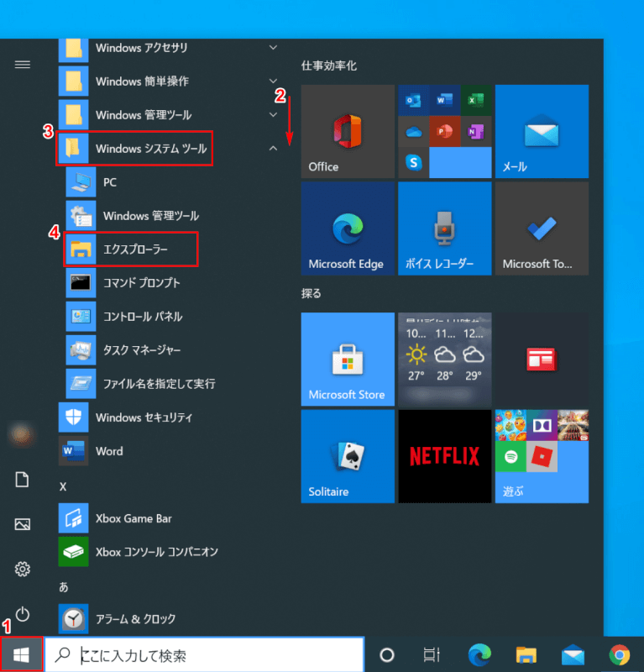Collapse the Windows システム ツール folder
This screenshot has height=672, width=644.
click(x=170, y=149)
